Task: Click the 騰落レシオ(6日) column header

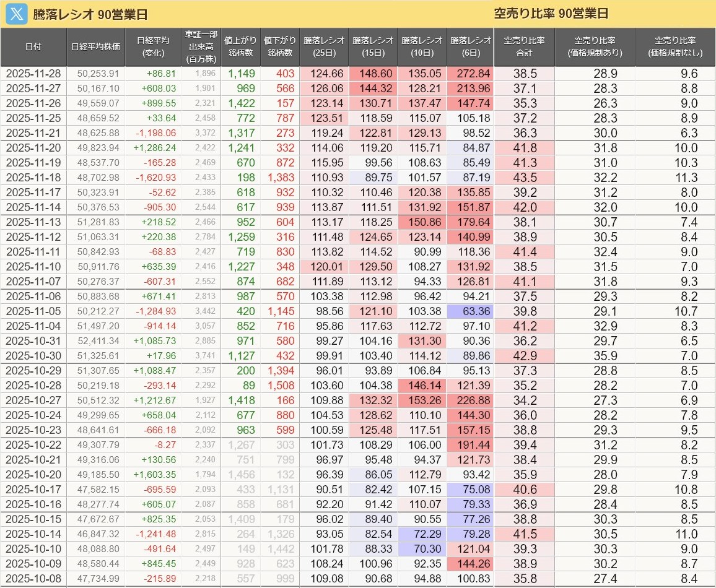Action: click(x=470, y=47)
